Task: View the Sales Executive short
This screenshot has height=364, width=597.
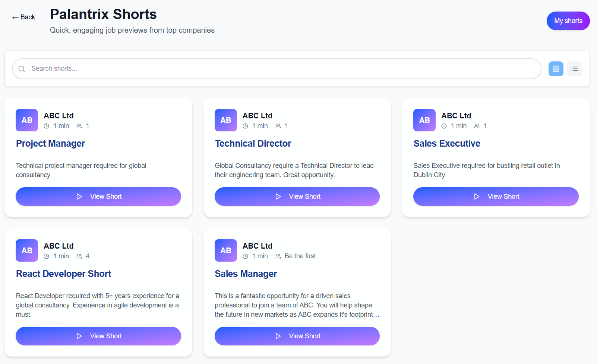Action: coord(496,197)
